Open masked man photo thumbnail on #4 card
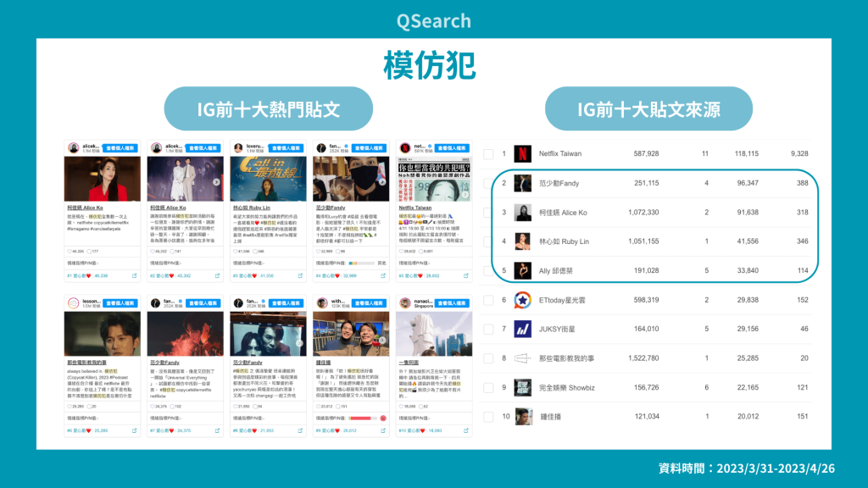The height and width of the screenshot is (488, 868). coord(351,179)
